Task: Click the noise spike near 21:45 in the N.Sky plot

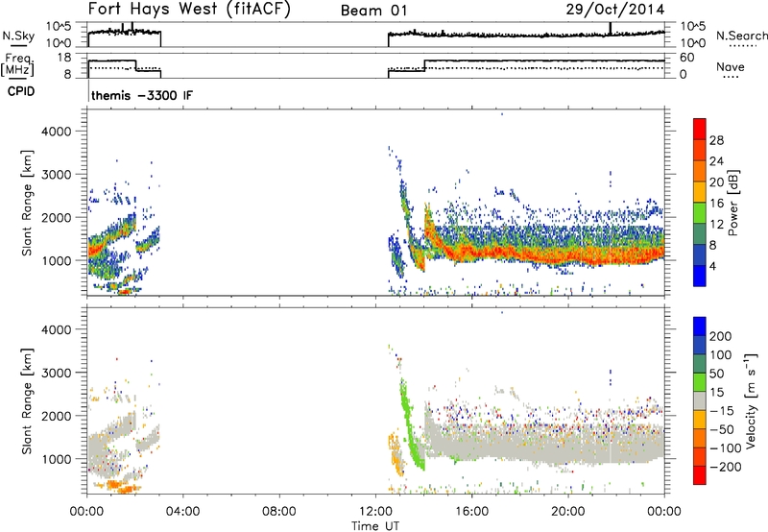Action: [x=611, y=29]
